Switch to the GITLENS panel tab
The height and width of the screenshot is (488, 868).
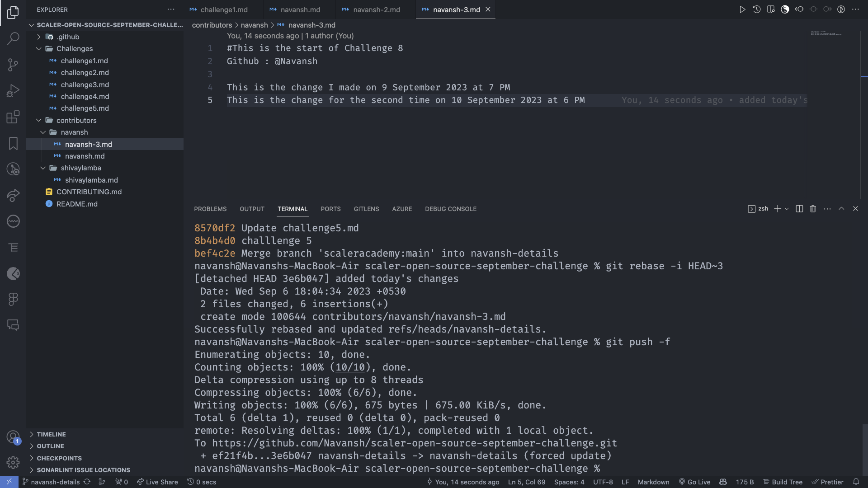[366, 209]
